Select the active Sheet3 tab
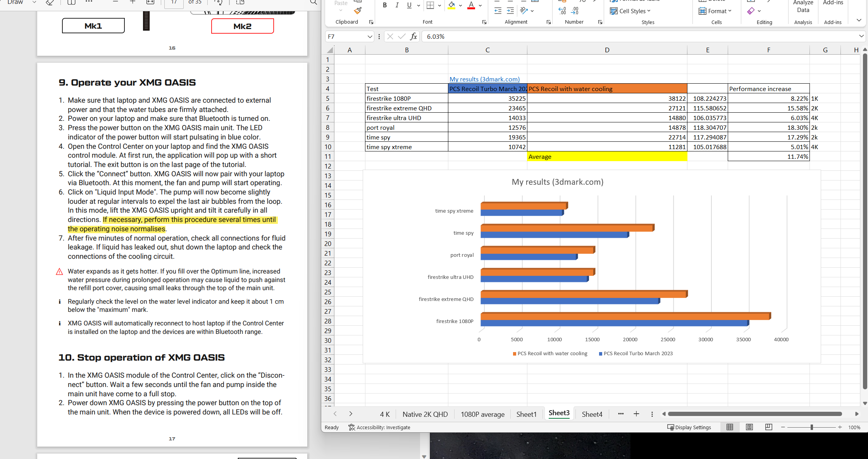This screenshot has width=868, height=459. point(559,413)
